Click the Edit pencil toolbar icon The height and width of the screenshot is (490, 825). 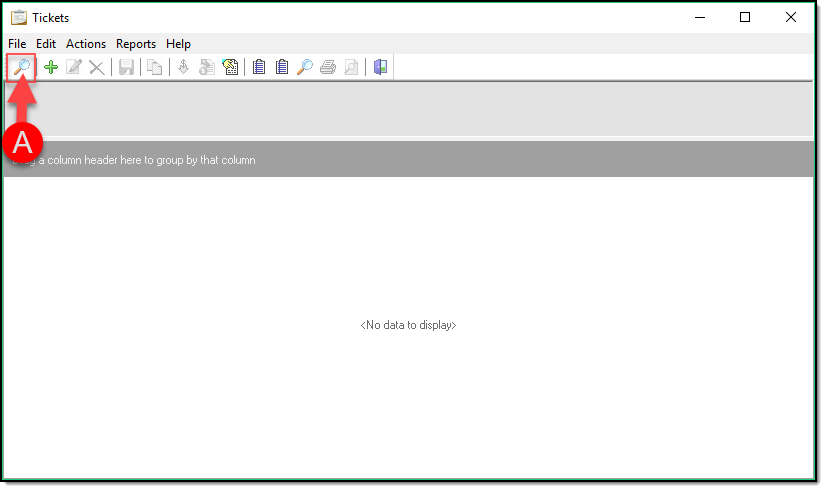[74, 68]
